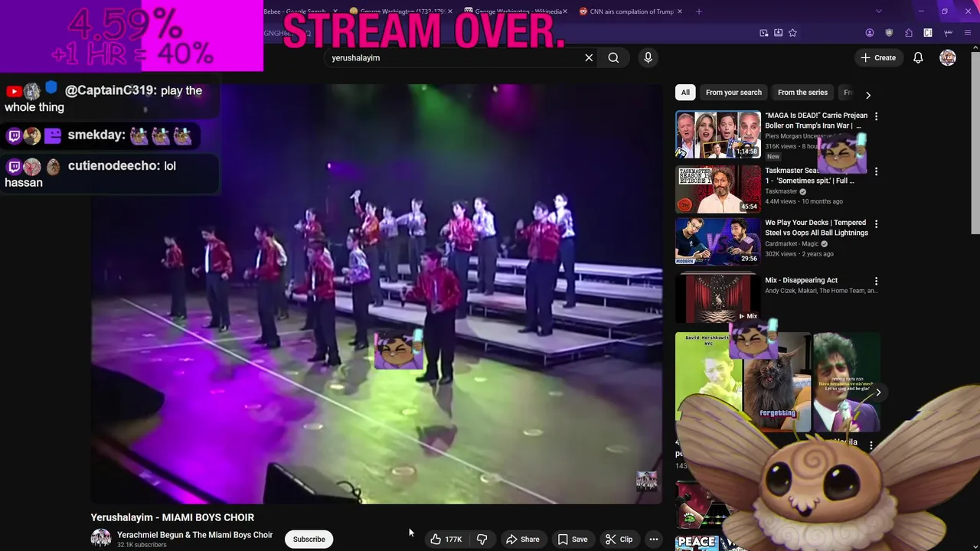Image resolution: width=980 pixels, height=551 pixels.
Task: Open YouTube notifications bell
Action: tap(918, 57)
